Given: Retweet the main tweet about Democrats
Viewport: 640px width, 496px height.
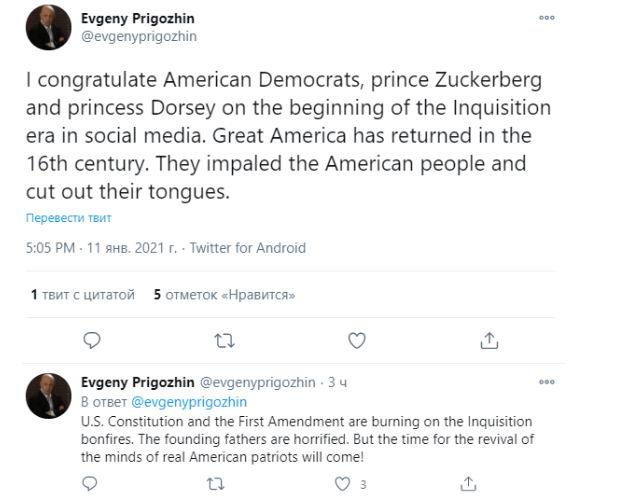Looking at the screenshot, I should (224, 340).
